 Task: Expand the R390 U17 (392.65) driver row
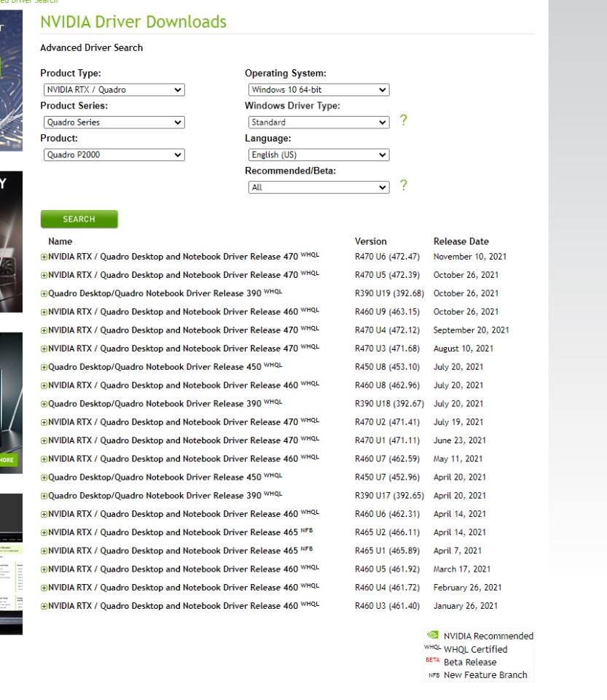click(44, 496)
